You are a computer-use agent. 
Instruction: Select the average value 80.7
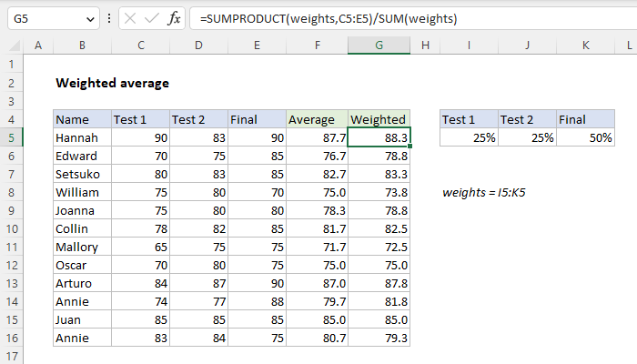(x=317, y=338)
